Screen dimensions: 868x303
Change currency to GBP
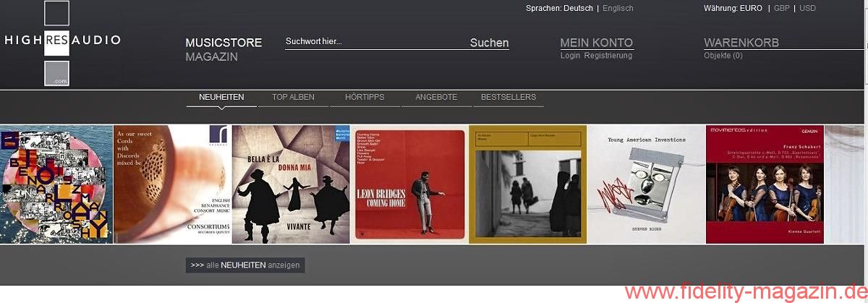(x=782, y=9)
